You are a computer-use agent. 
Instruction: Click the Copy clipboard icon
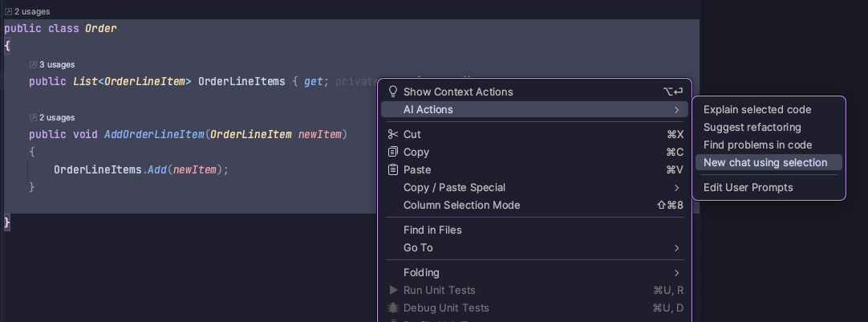393,152
